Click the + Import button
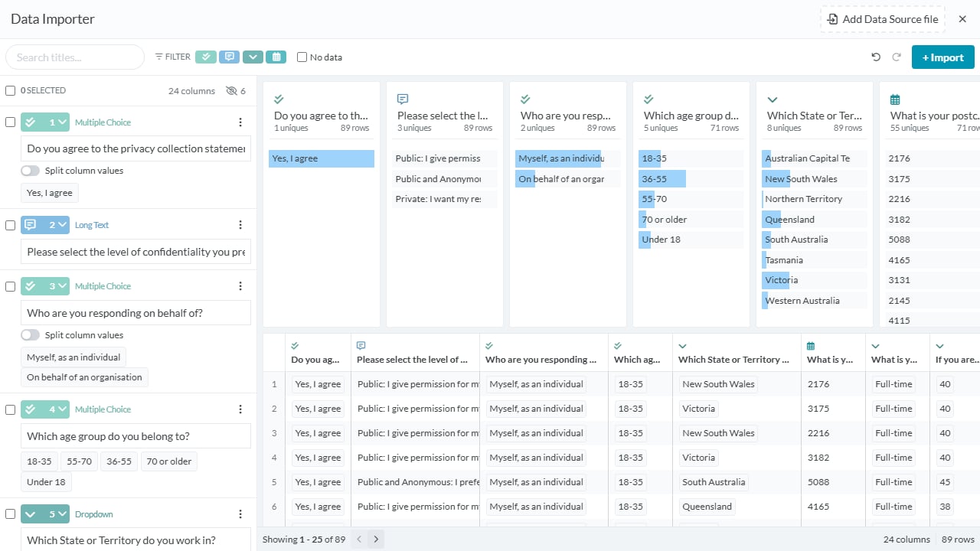Viewport: 980px width, 551px height. (x=942, y=57)
